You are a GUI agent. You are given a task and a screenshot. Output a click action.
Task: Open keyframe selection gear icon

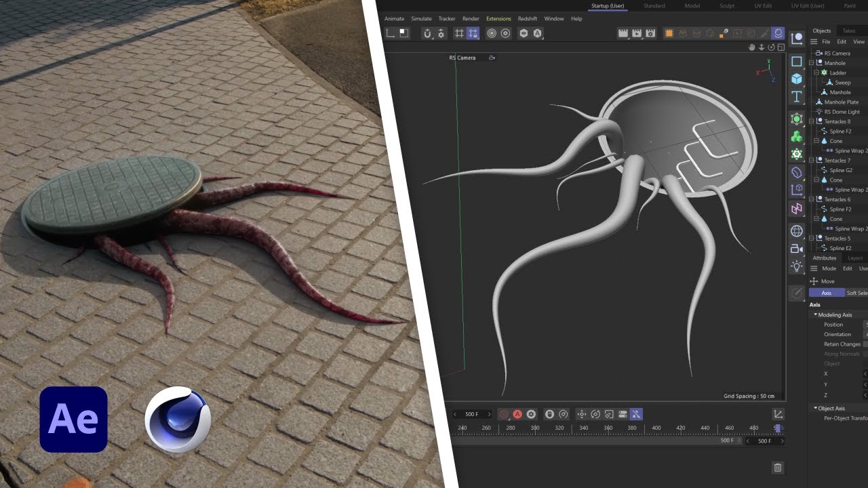[531, 414]
